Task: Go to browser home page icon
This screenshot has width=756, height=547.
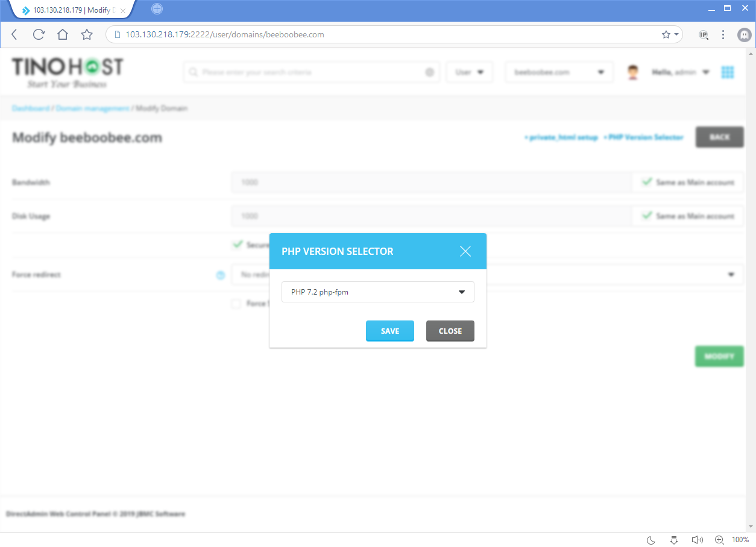Action: [63, 35]
